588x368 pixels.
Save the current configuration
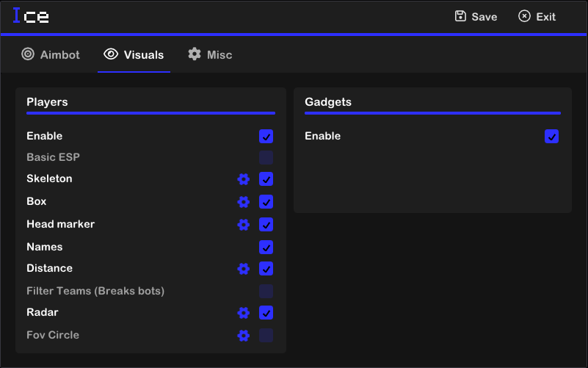pos(476,17)
